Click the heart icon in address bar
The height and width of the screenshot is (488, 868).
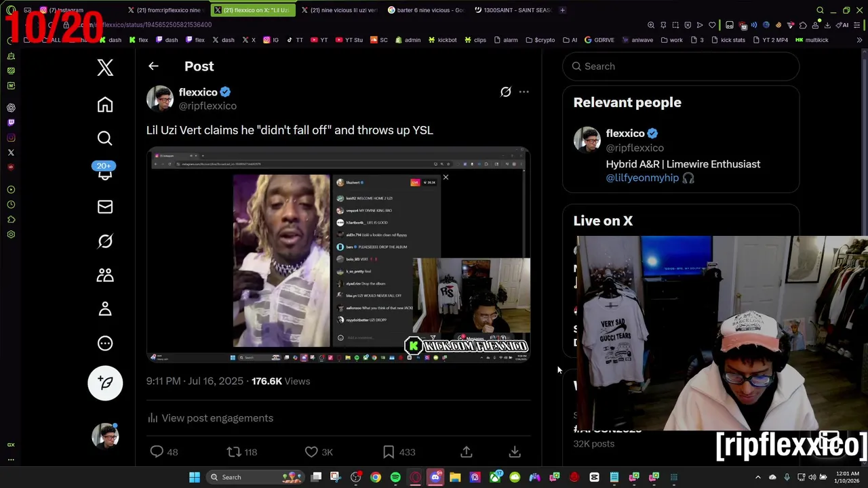[712, 25]
